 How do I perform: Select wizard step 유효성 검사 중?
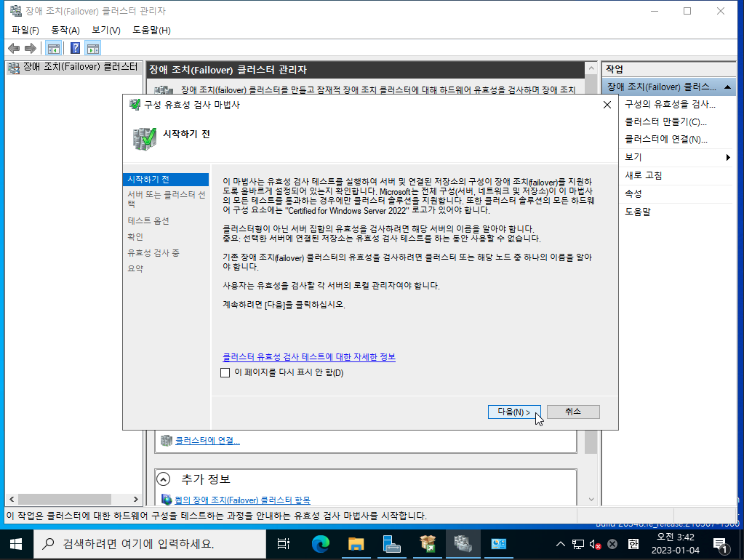click(x=153, y=253)
